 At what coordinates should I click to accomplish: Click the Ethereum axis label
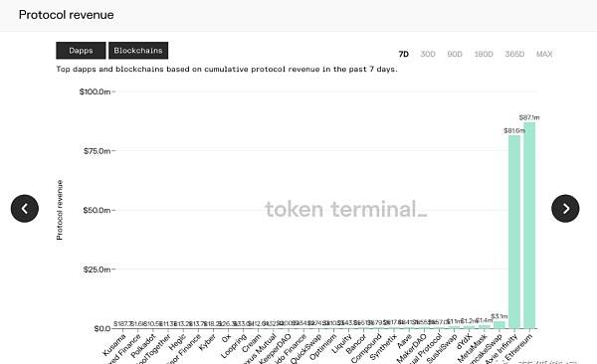519,347
